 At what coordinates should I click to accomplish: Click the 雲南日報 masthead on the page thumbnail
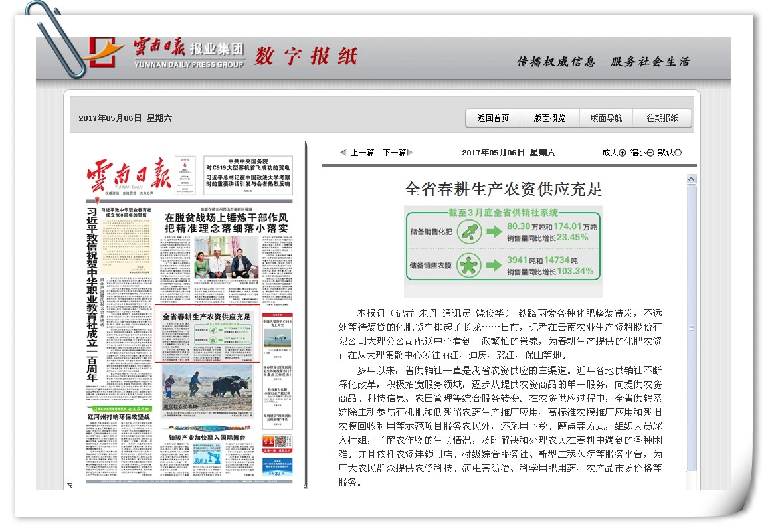pyautogui.click(x=128, y=175)
